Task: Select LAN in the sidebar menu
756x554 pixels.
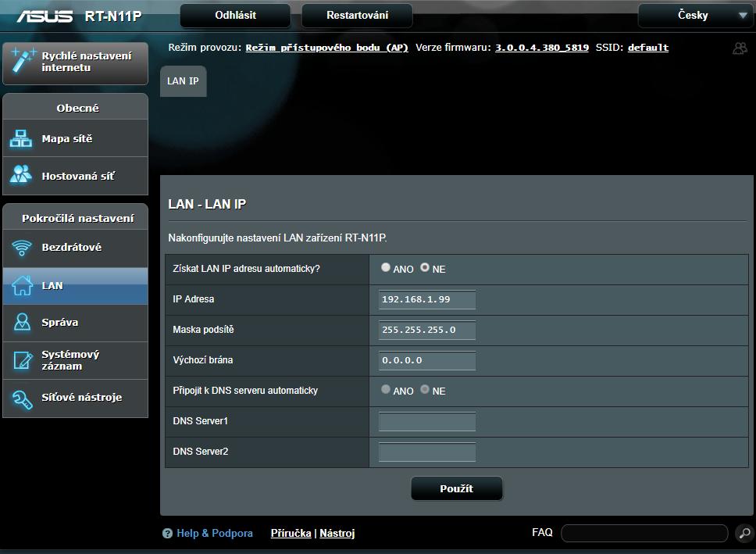Action: (x=75, y=286)
